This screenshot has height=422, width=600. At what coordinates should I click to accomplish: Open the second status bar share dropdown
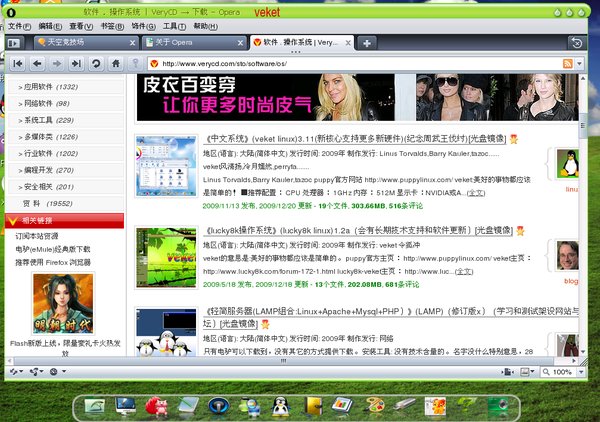pos(36,371)
